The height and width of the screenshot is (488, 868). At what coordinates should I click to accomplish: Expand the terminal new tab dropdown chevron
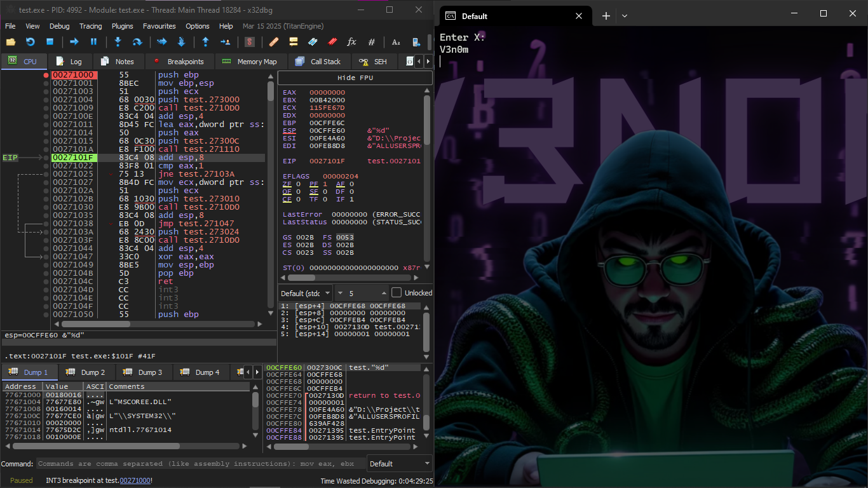(625, 16)
